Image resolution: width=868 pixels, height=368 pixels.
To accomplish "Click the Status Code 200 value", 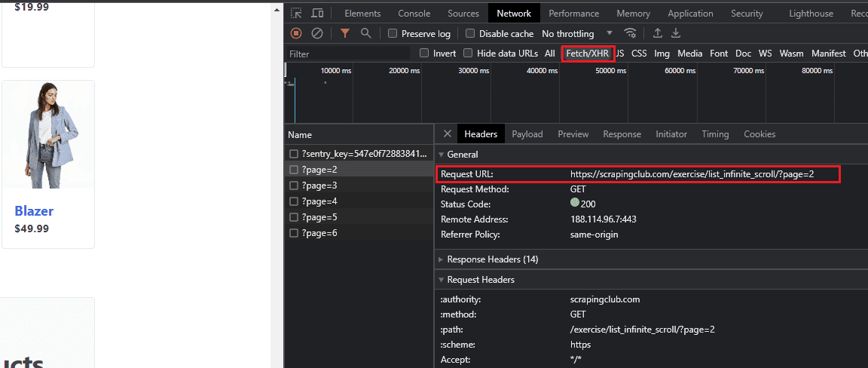I will 583,204.
